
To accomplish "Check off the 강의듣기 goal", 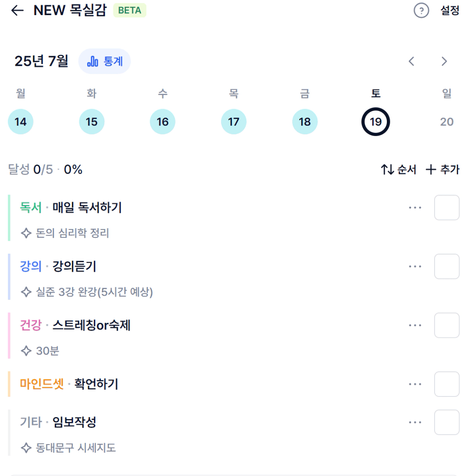I will (x=447, y=267).
